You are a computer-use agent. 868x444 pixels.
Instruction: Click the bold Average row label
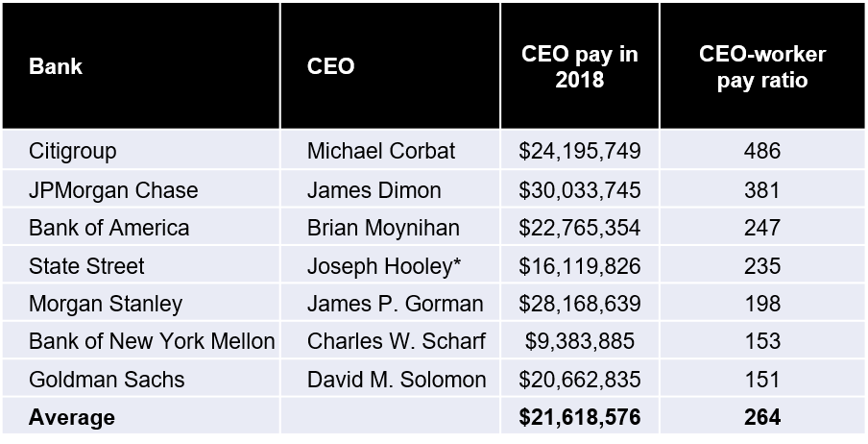[x=71, y=417]
